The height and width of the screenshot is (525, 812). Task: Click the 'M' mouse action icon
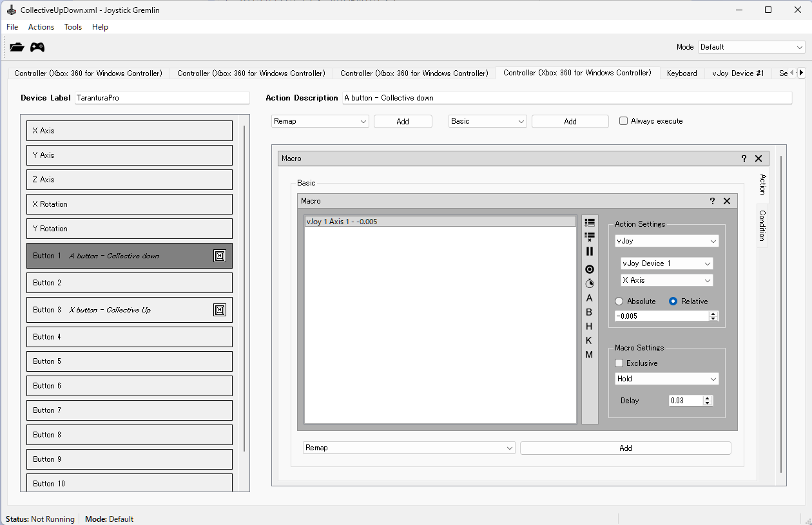pyautogui.click(x=589, y=354)
